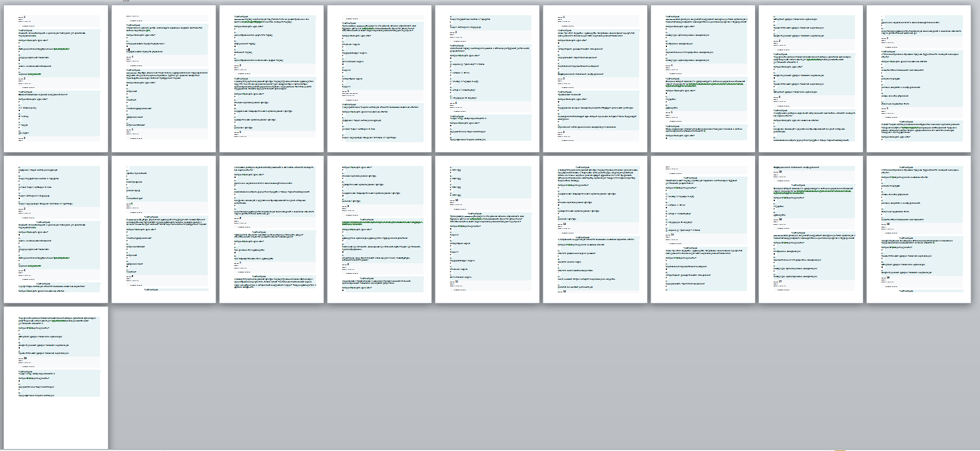Open page 16 of the document
The image size is (980, 451).
[703, 229]
